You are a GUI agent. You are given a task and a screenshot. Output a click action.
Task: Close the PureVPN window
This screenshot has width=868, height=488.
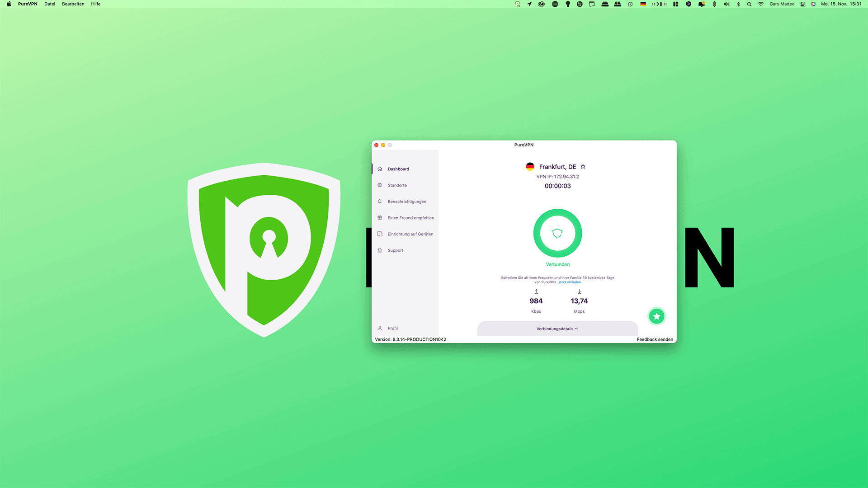(376, 145)
